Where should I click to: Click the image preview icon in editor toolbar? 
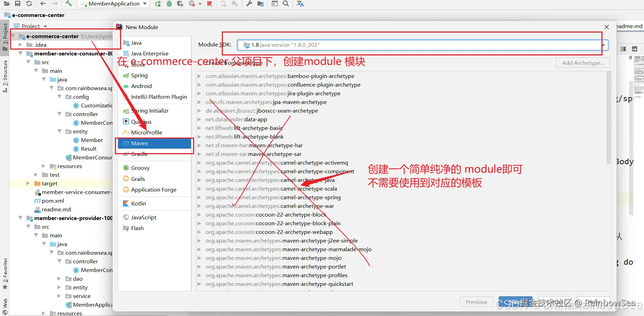coord(635,49)
